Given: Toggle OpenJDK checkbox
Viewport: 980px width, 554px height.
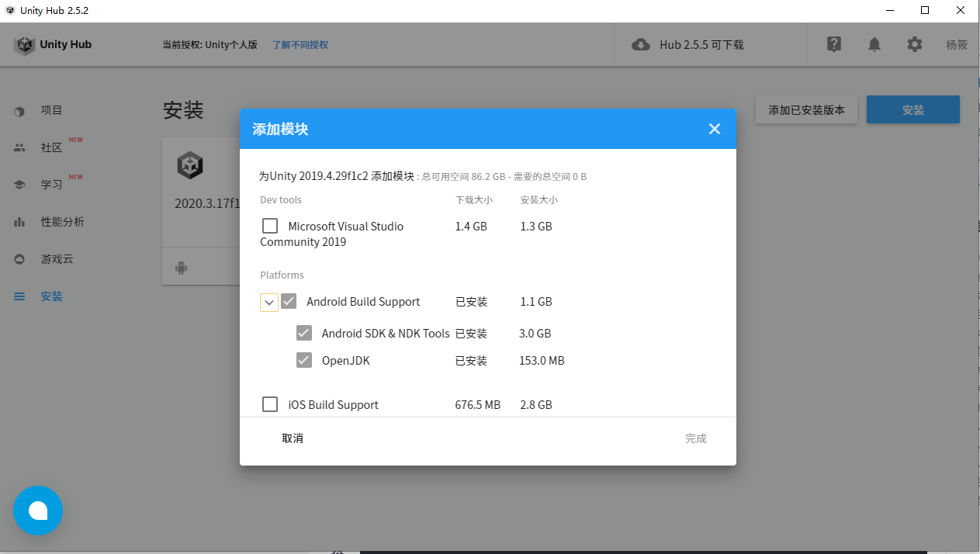Looking at the screenshot, I should pos(304,360).
